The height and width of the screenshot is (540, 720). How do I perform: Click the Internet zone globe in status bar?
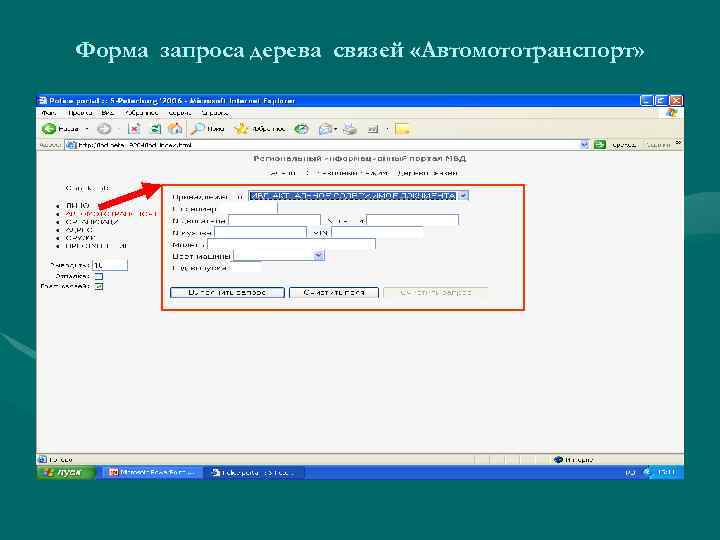pos(558,459)
